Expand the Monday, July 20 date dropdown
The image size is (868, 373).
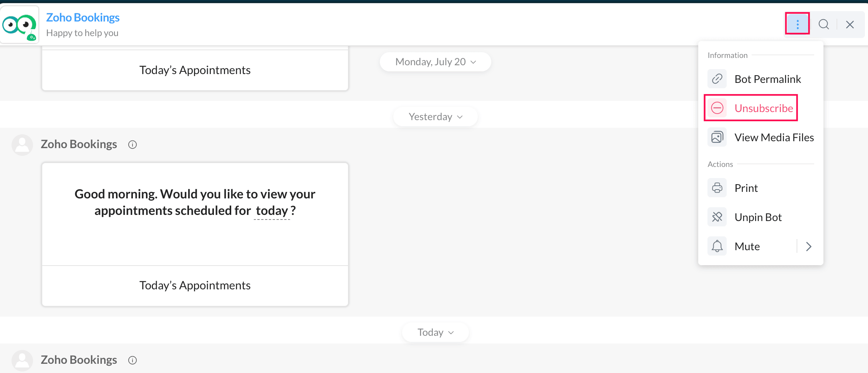435,62
